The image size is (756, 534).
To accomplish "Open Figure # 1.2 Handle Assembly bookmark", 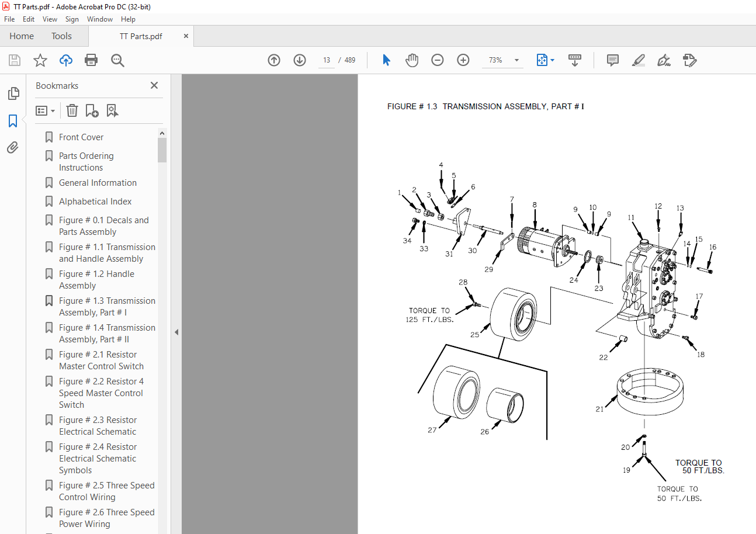I will click(96, 280).
